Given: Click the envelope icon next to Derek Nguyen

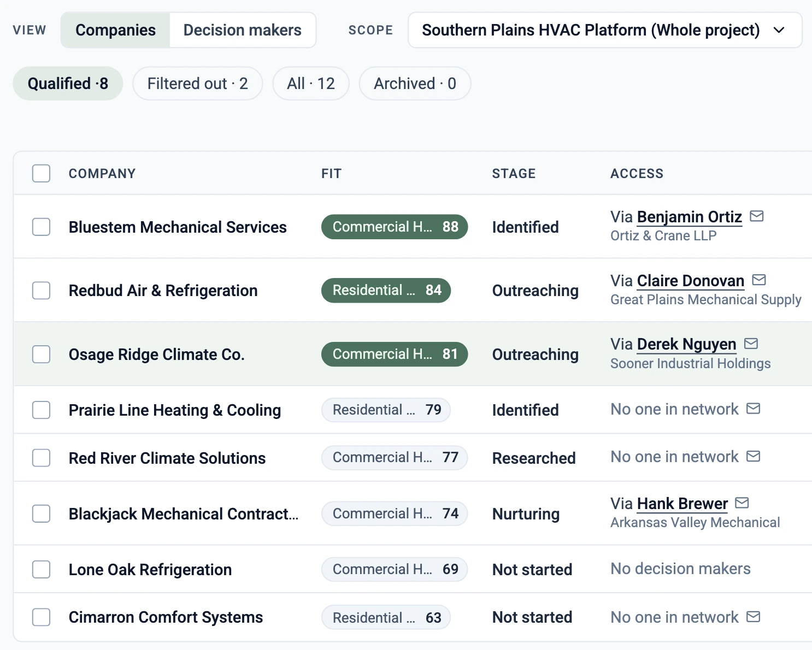Looking at the screenshot, I should pyautogui.click(x=751, y=344).
